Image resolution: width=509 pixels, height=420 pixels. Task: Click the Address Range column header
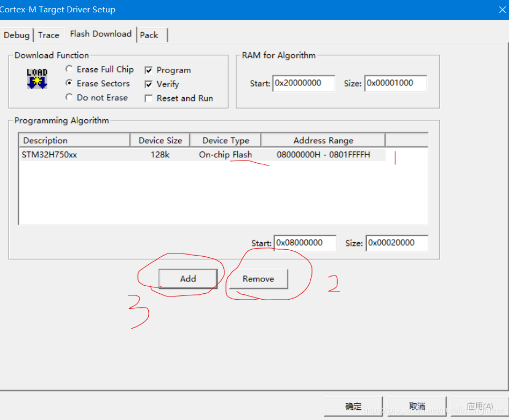(x=323, y=140)
